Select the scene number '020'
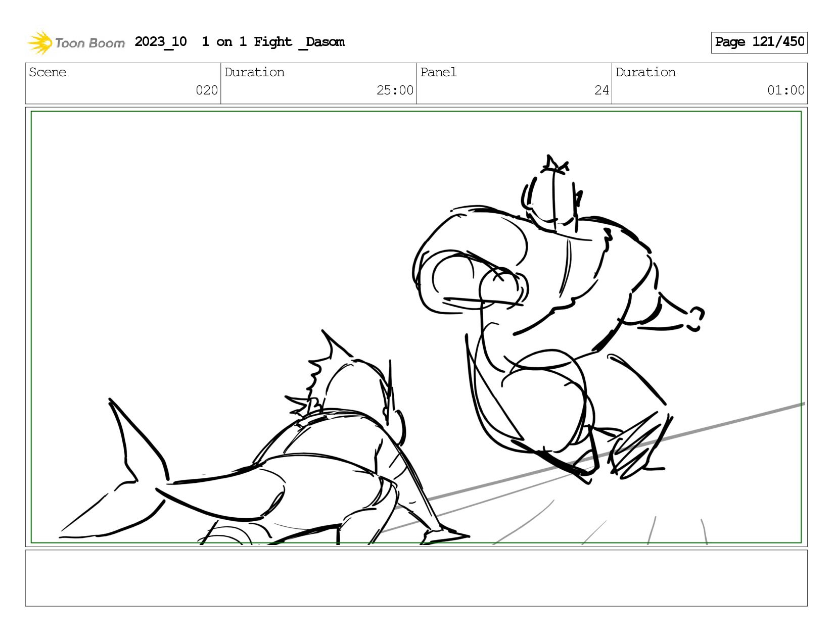834x644 pixels. click(x=207, y=90)
